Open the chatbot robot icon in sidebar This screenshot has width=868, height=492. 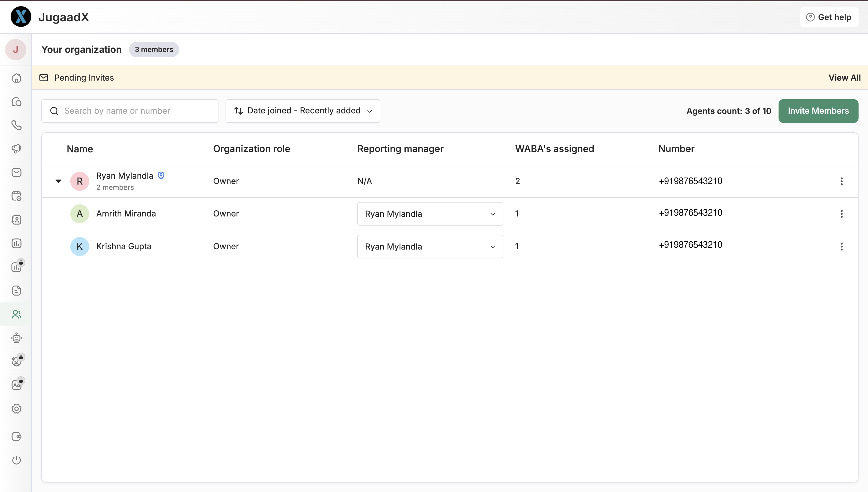16,338
